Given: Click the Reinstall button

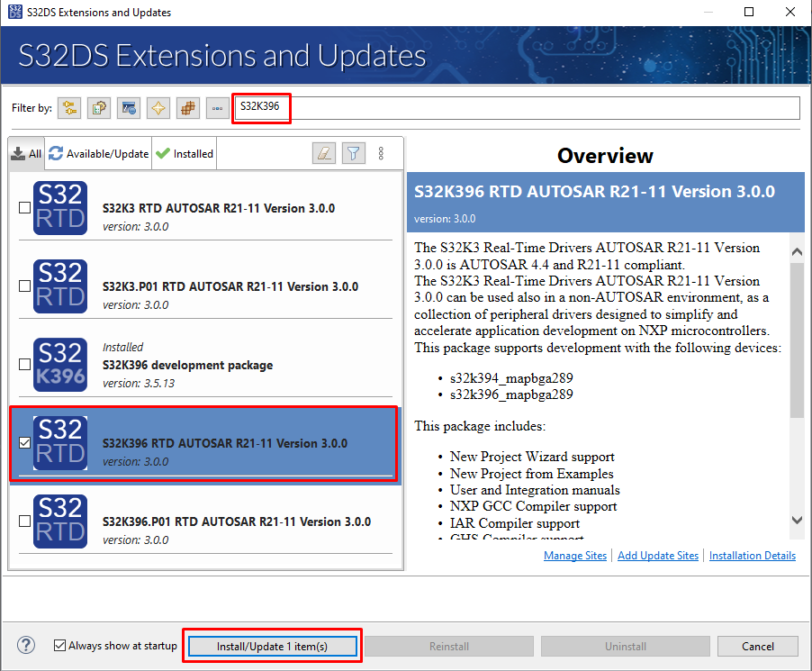Looking at the screenshot, I should [x=449, y=646].
